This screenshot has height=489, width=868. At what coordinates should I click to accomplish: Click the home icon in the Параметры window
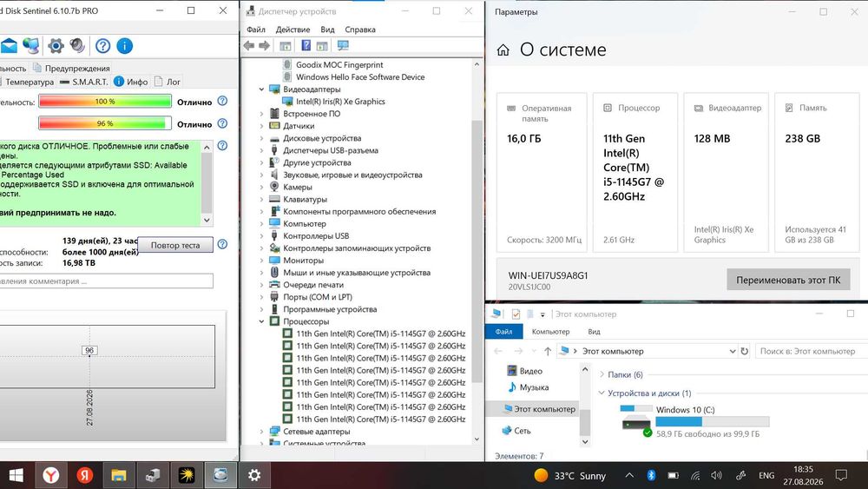503,50
